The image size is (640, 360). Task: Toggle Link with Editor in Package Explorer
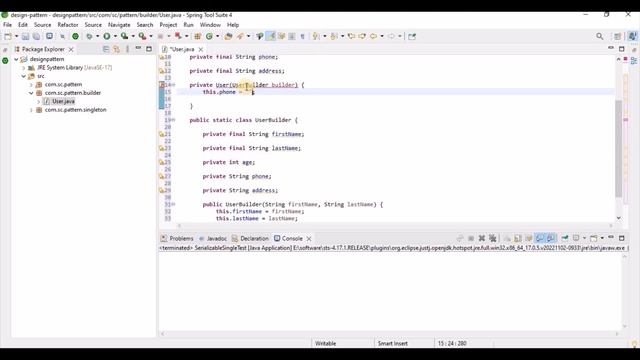click(x=117, y=49)
